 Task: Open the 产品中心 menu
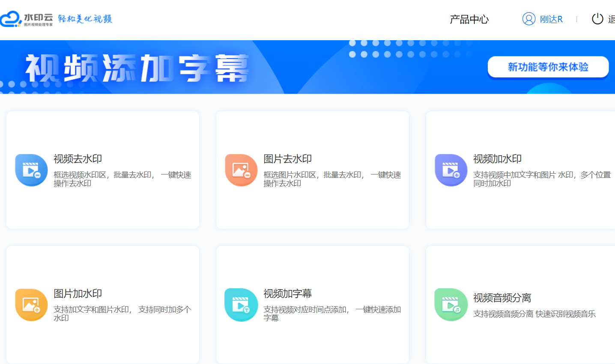[469, 19]
